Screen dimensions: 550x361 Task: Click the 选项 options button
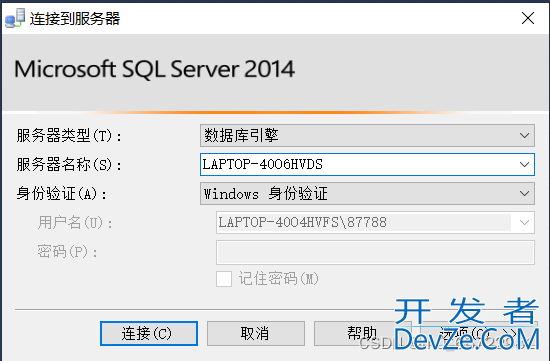point(479,333)
